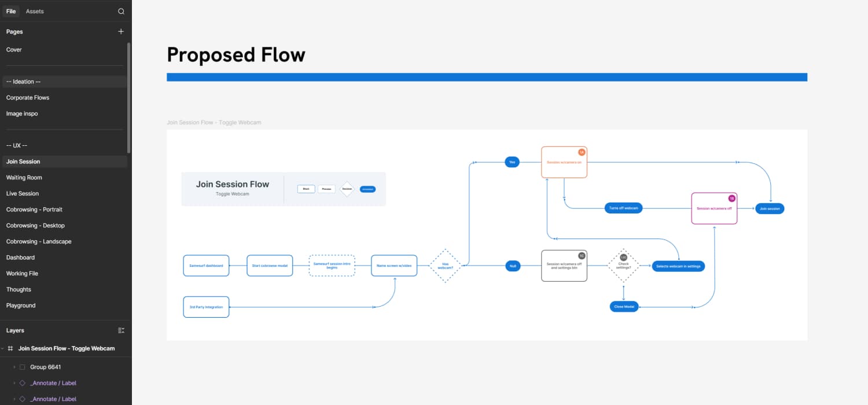Click the Join session pill on the canvas
868x405 pixels.
tap(770, 208)
